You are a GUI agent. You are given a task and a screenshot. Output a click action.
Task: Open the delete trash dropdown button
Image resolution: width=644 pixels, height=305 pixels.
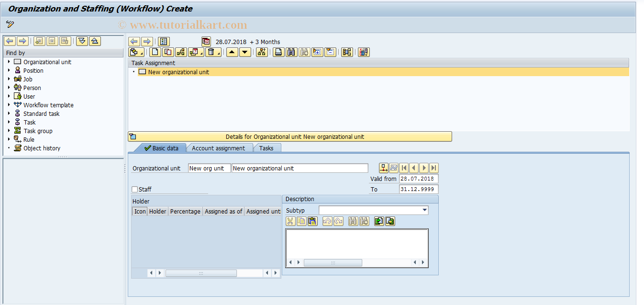[x=213, y=52]
